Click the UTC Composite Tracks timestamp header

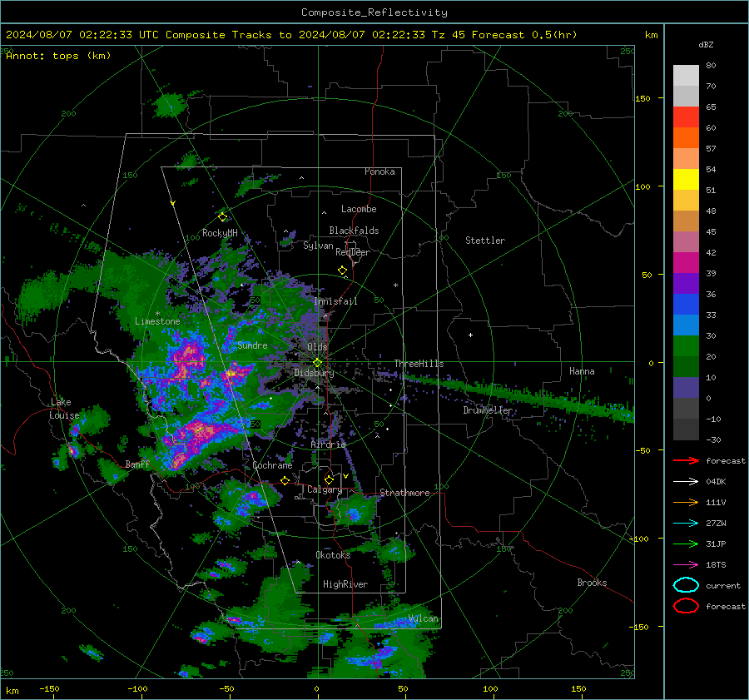tap(291, 35)
